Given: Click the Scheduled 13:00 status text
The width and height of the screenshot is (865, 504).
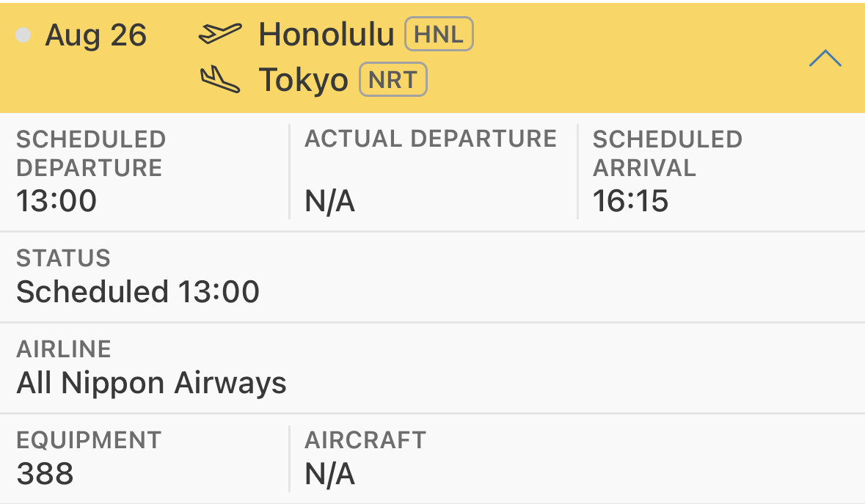Looking at the screenshot, I should (x=138, y=292).
